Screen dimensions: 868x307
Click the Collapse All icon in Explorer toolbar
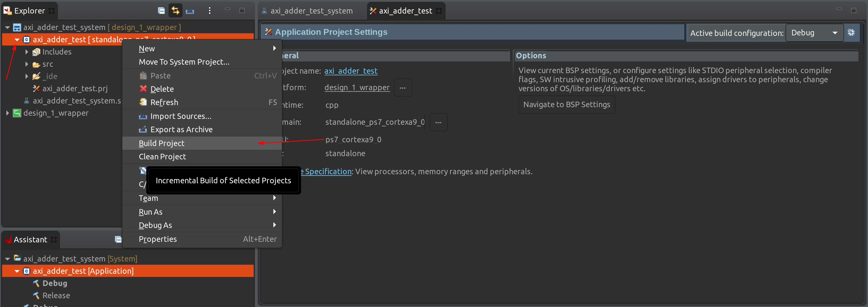161,10
